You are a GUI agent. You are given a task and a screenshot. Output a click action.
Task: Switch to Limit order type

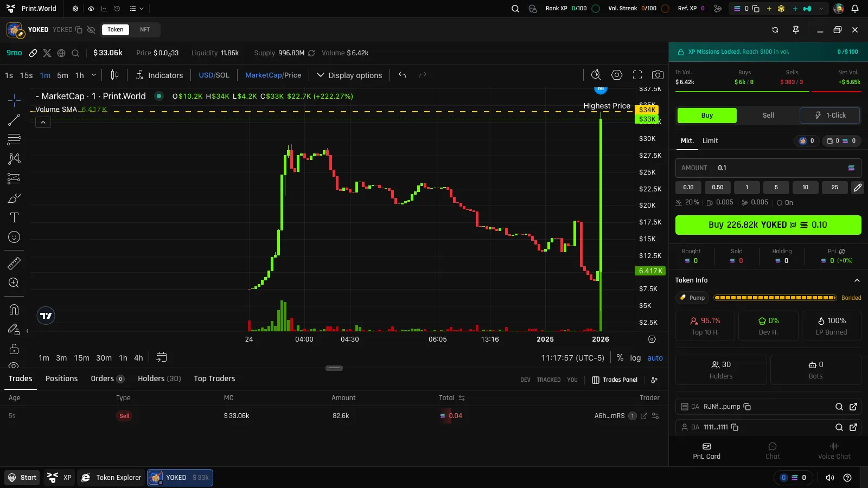(710, 141)
